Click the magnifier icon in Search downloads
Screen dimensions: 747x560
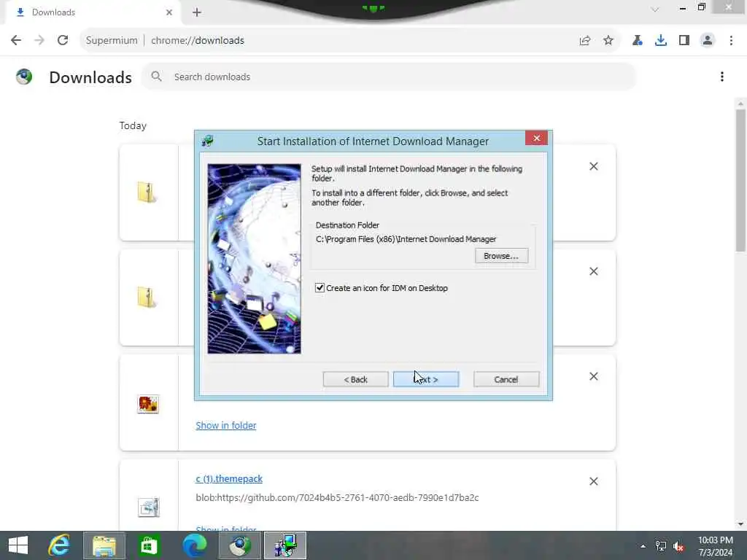coord(156,76)
